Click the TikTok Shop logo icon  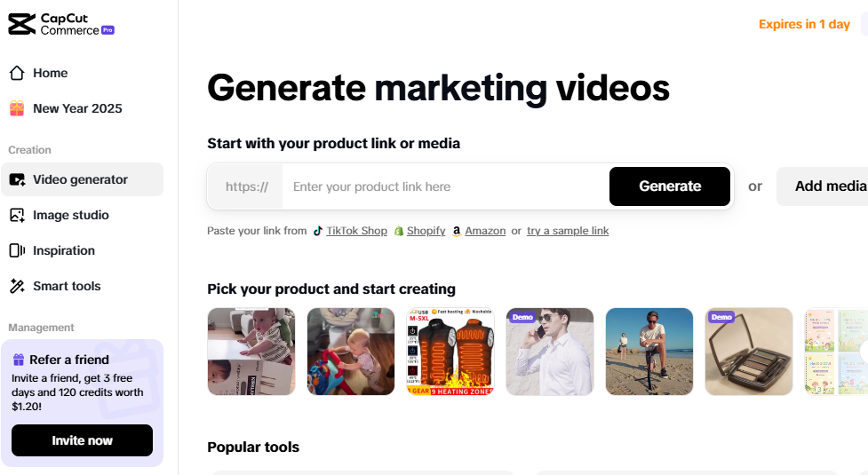[x=318, y=231]
